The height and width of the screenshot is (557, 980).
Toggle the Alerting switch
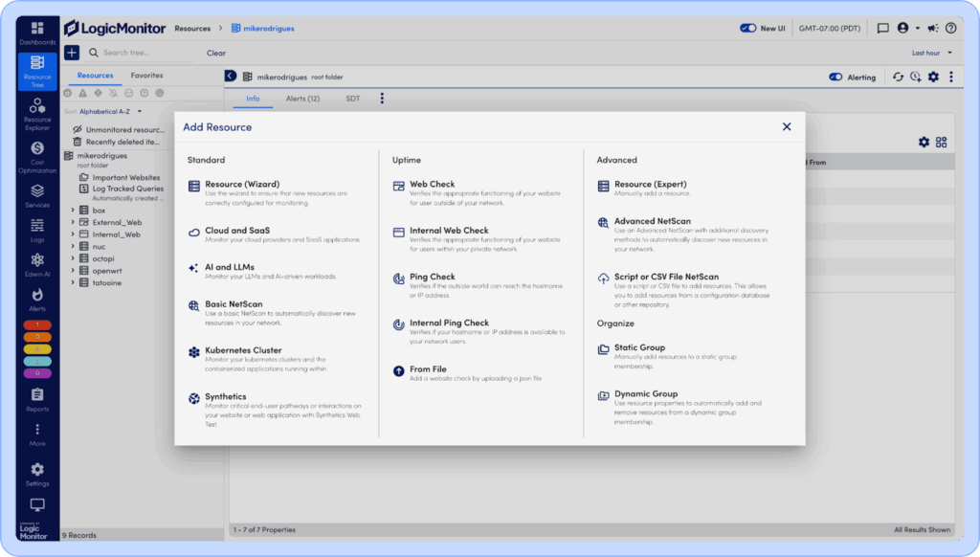(x=835, y=78)
